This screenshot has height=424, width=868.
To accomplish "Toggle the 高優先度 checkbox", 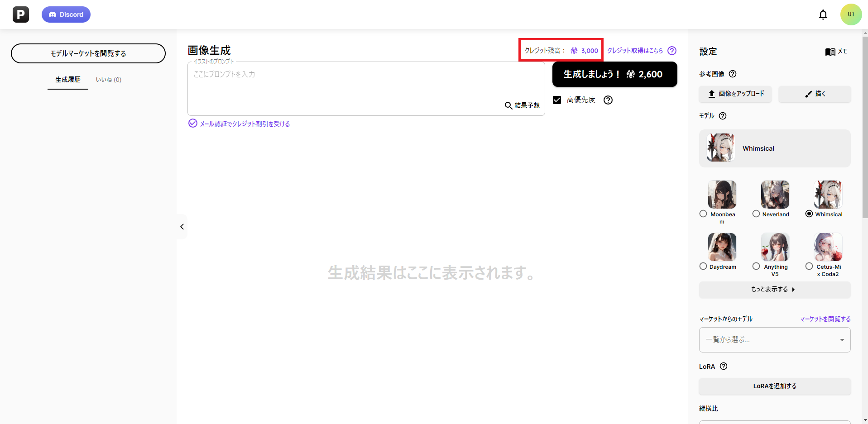I will [x=557, y=100].
